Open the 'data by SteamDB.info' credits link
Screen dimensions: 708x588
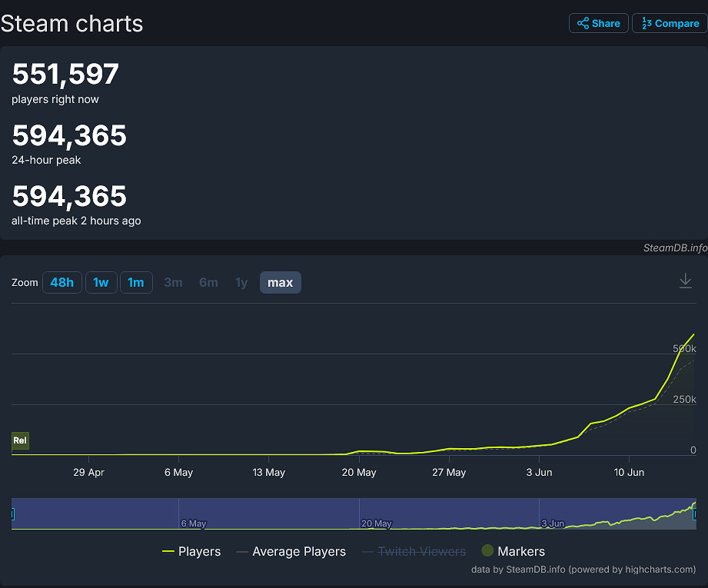[583, 570]
